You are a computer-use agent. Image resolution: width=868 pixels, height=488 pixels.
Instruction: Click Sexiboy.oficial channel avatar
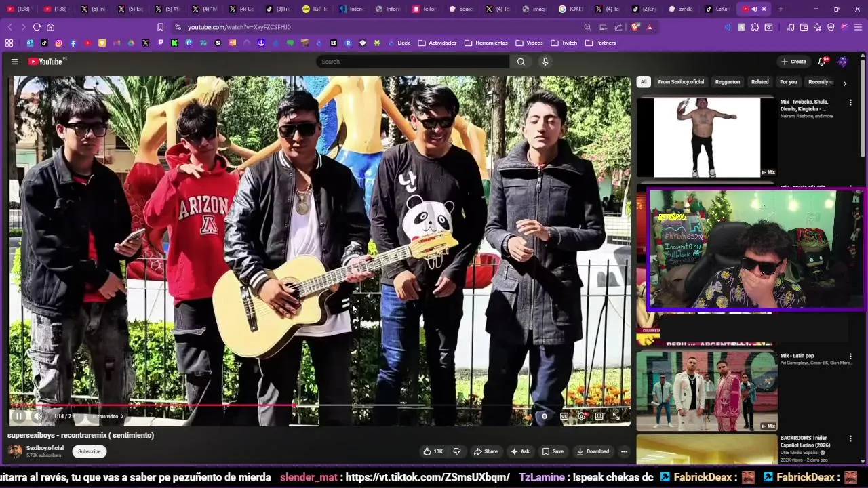15,451
